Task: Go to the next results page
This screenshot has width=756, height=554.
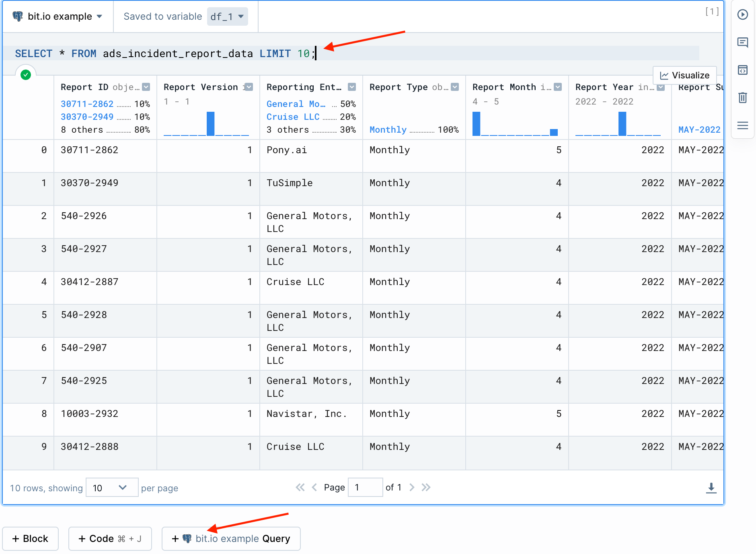Action: pos(411,488)
